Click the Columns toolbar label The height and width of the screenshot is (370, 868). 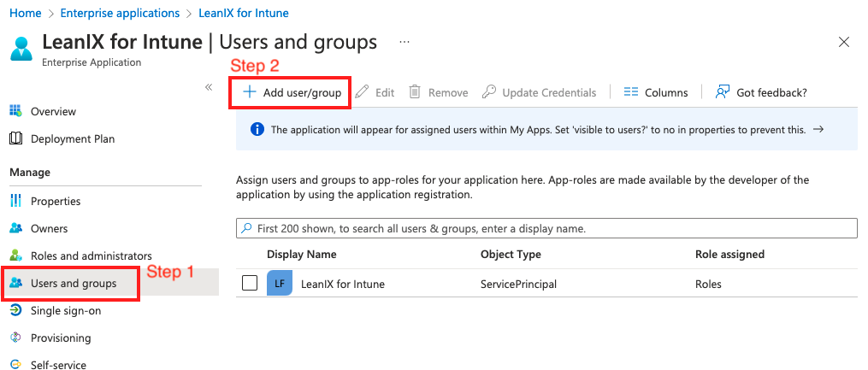point(666,92)
